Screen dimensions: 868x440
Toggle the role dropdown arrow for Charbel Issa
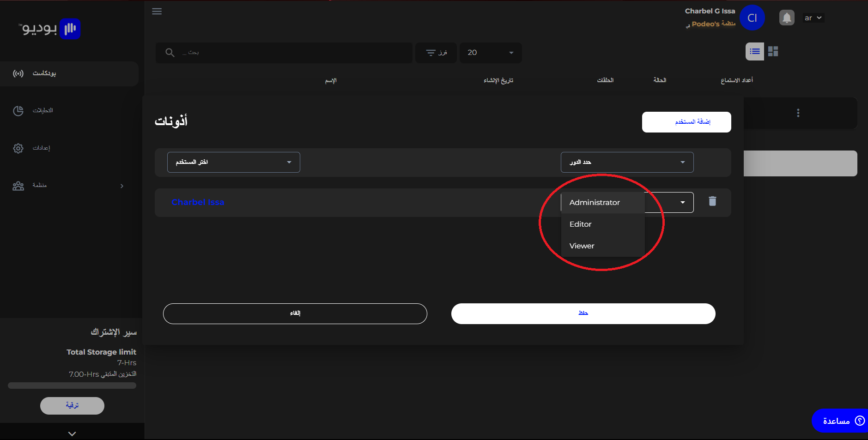683,202
